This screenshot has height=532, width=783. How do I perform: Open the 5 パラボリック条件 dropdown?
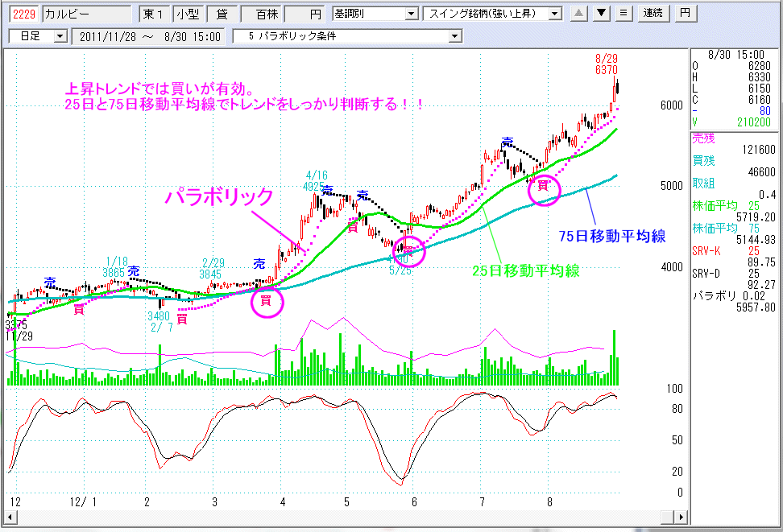coord(454,36)
